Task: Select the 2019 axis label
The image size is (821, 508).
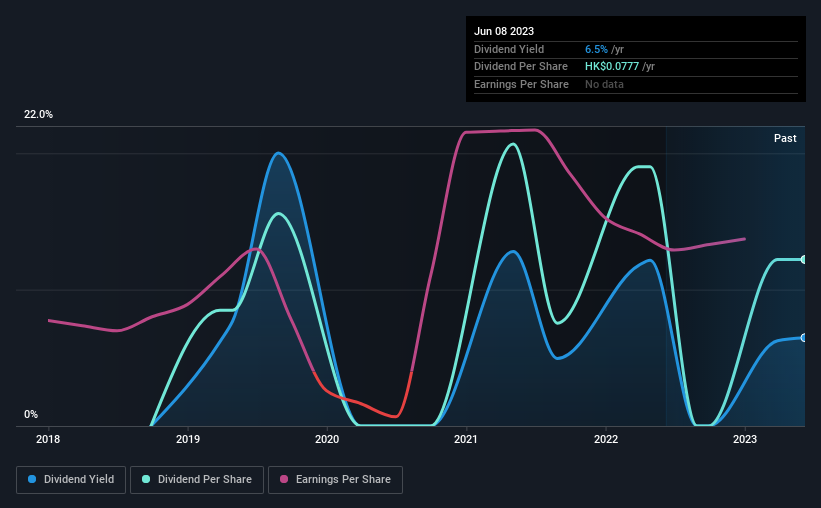Action: pos(187,439)
